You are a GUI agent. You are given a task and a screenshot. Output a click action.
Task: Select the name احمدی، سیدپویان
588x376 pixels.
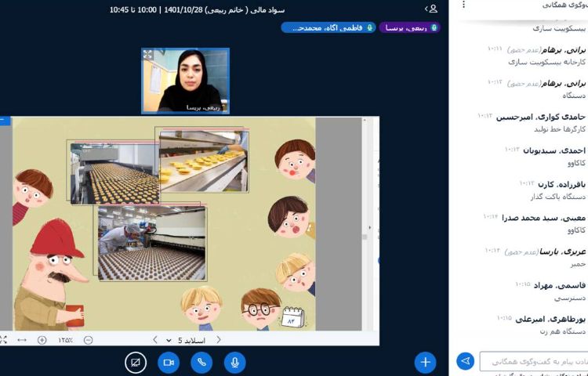click(x=554, y=151)
